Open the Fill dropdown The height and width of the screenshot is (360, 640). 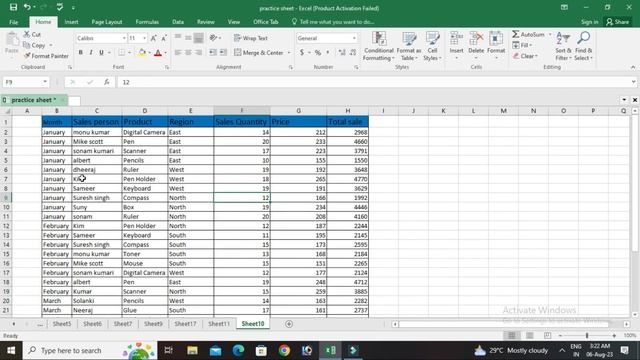(522, 45)
